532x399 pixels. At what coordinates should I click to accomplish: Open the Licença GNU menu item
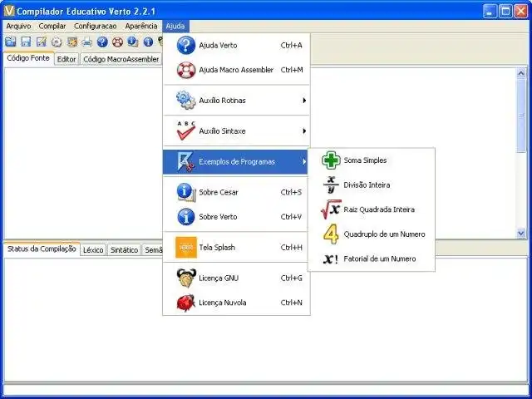[236, 278]
